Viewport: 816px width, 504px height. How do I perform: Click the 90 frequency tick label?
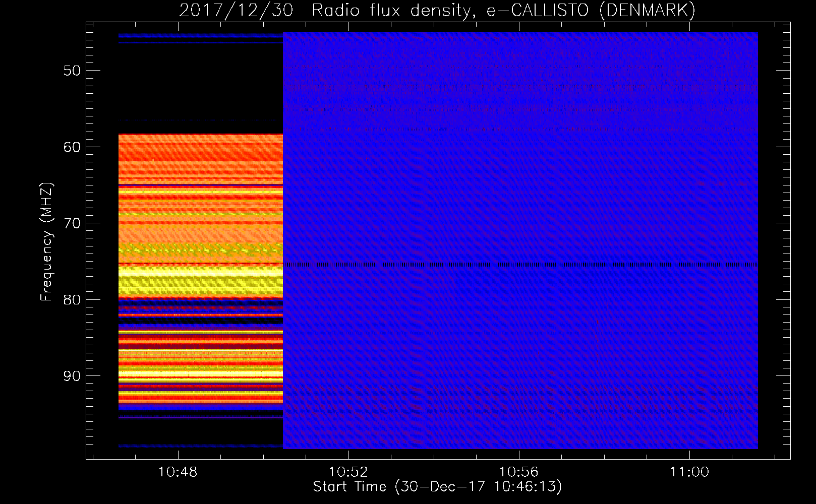pyautogui.click(x=72, y=376)
